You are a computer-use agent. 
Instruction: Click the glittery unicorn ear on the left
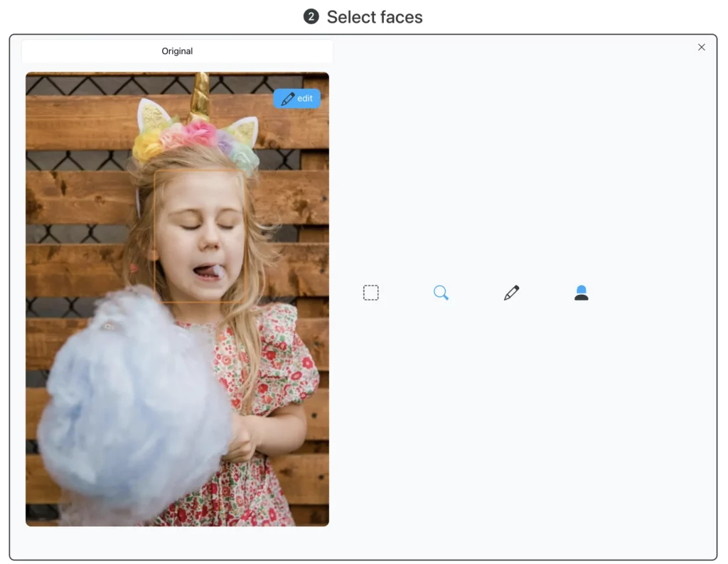(151, 115)
